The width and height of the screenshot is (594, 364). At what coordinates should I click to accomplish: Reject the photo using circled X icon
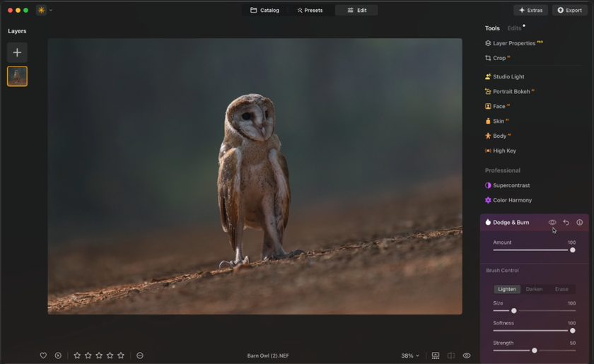tap(58, 356)
